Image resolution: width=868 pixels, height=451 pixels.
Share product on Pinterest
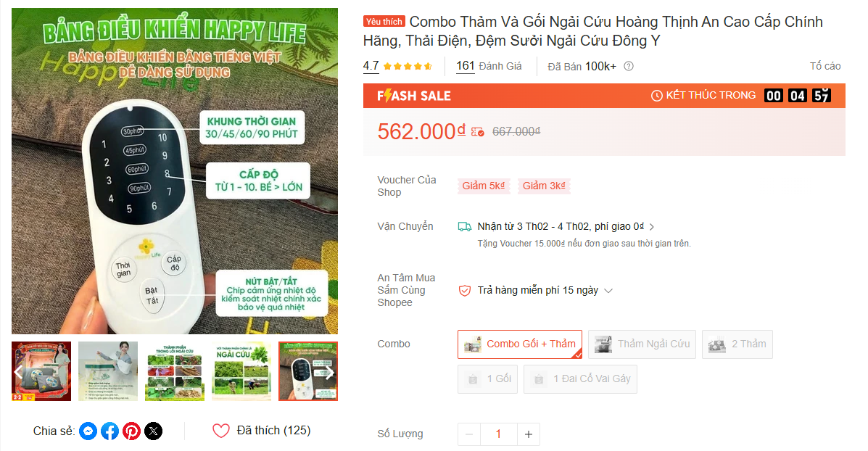point(132,431)
